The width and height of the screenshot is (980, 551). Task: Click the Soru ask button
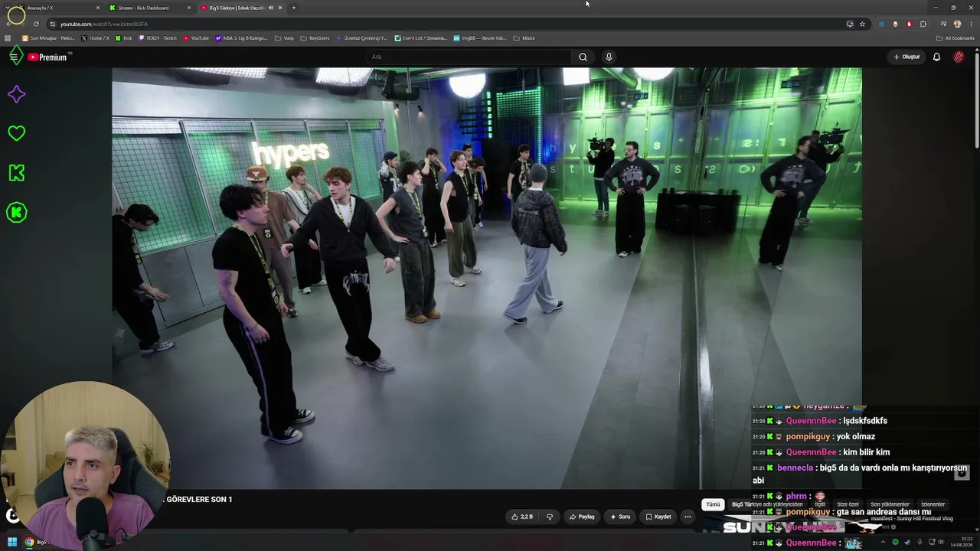tap(620, 517)
